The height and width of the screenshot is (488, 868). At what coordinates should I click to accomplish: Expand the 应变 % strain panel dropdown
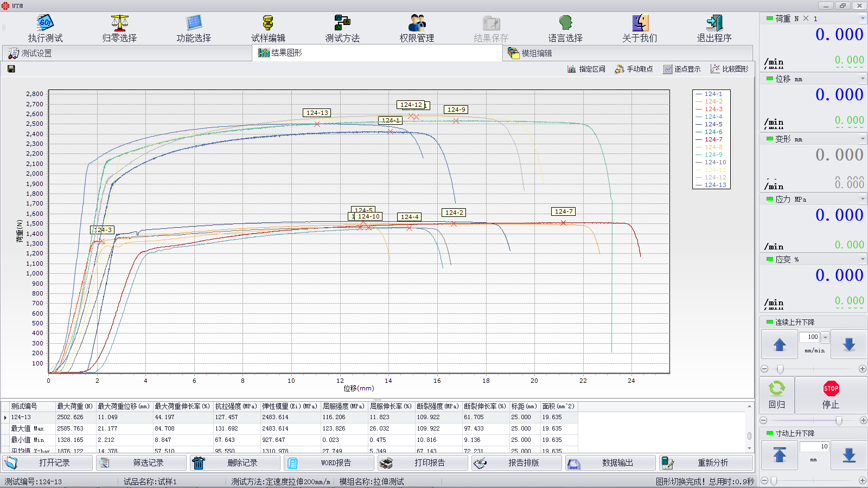point(862,259)
